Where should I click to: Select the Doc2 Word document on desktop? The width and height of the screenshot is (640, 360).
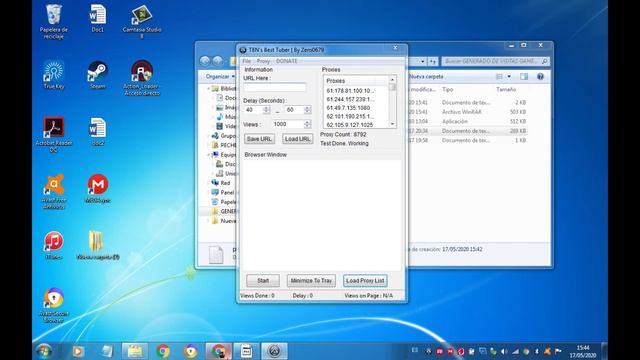[98, 131]
